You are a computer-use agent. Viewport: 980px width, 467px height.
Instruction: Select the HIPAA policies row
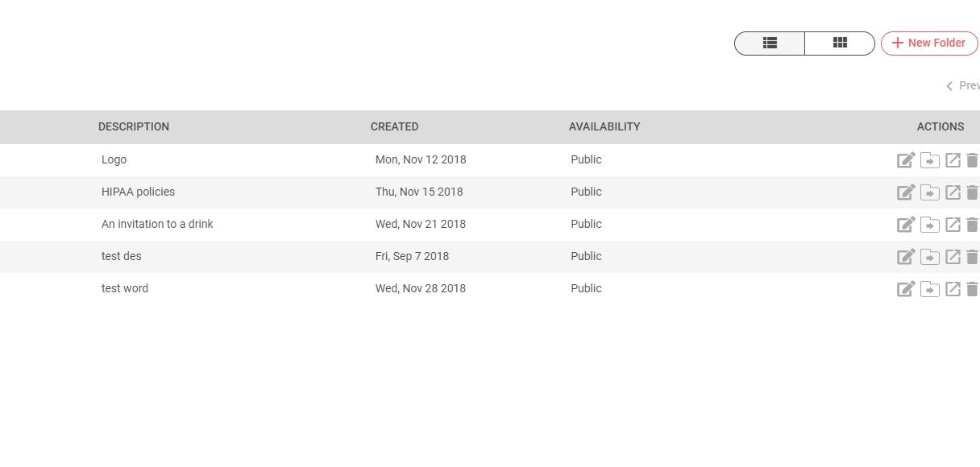[138, 192]
